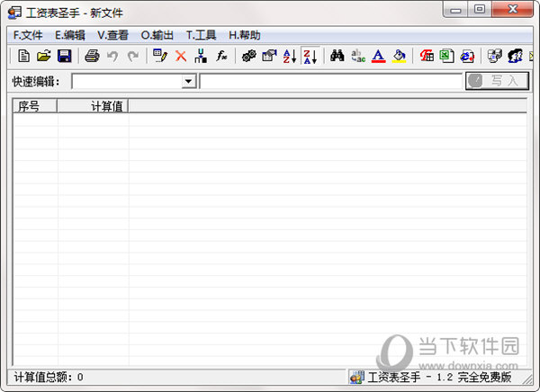Maximize the 工资表圣手 window
The height and width of the screenshot is (392, 540).
pyautogui.click(x=480, y=10)
